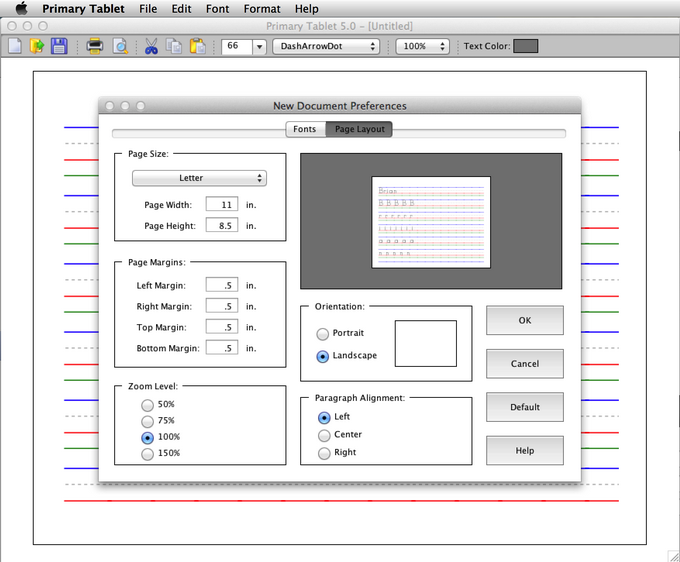Click the Text Color swatch

coord(525,46)
